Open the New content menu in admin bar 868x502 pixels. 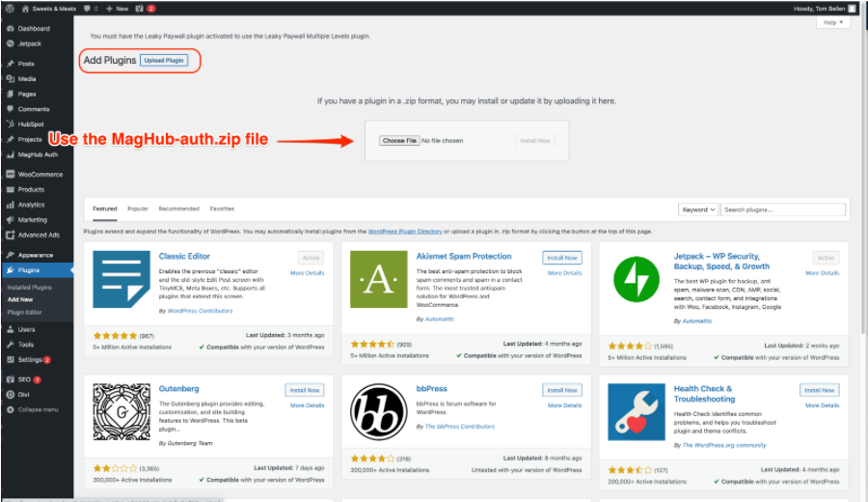pyautogui.click(x=117, y=9)
